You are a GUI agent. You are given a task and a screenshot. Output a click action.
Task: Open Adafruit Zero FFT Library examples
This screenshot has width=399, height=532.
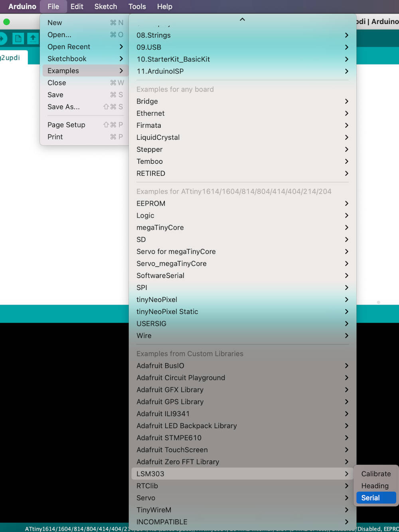tap(242, 461)
